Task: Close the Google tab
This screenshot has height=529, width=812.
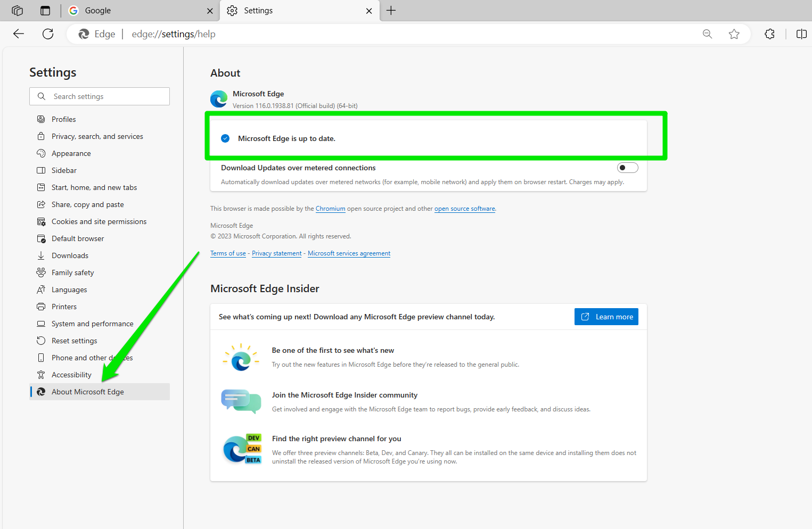Action: pyautogui.click(x=210, y=11)
